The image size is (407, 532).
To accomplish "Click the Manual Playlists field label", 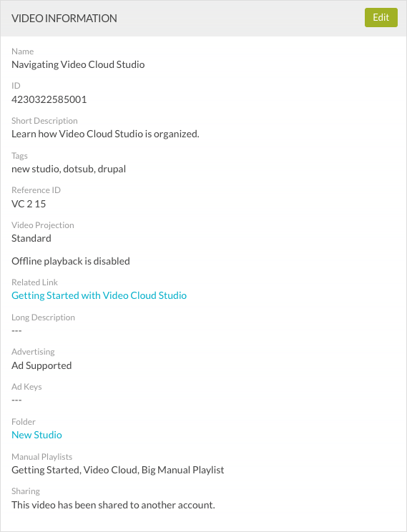I will pos(41,457).
